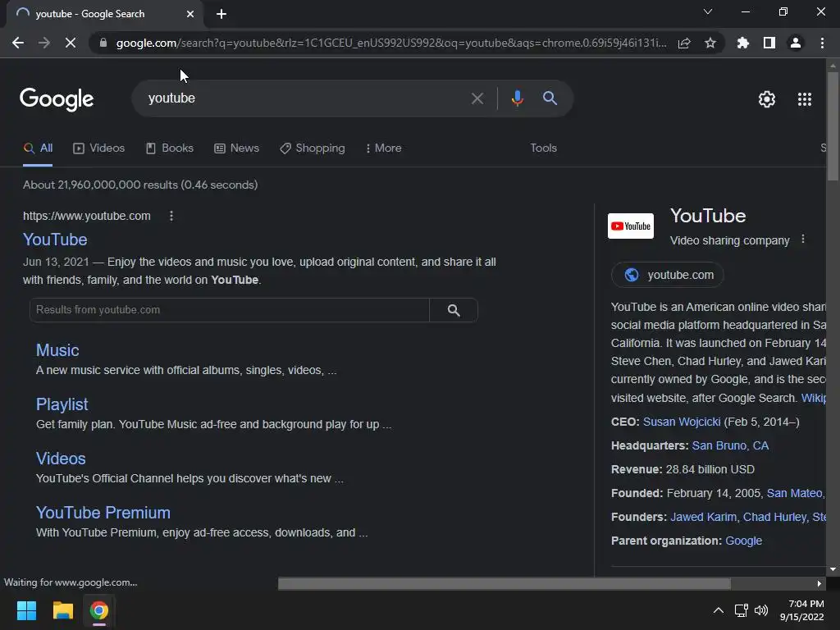This screenshot has height=630, width=840.
Task: Click horizontal scrollbar right arrow
Action: [819, 583]
